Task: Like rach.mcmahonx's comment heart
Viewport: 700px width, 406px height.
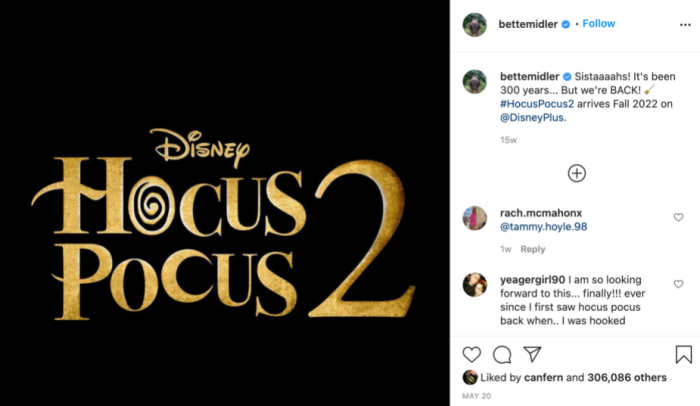Action: click(x=679, y=217)
